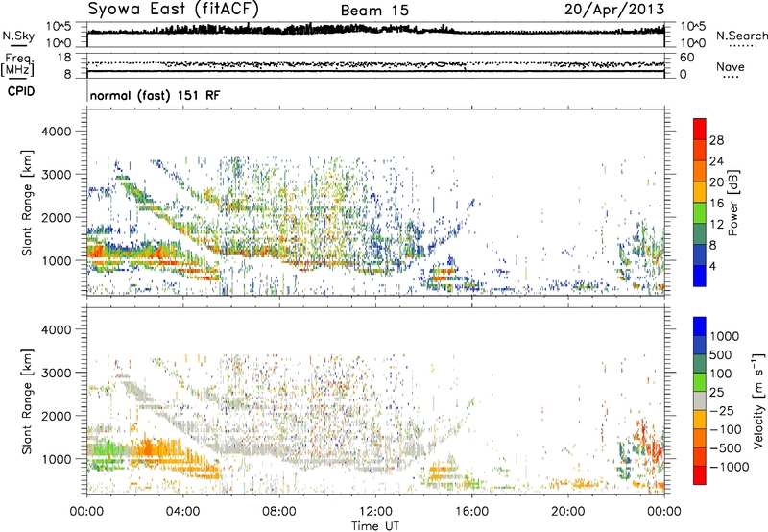Click the '4000' tick of the power panel

[x=57, y=132]
